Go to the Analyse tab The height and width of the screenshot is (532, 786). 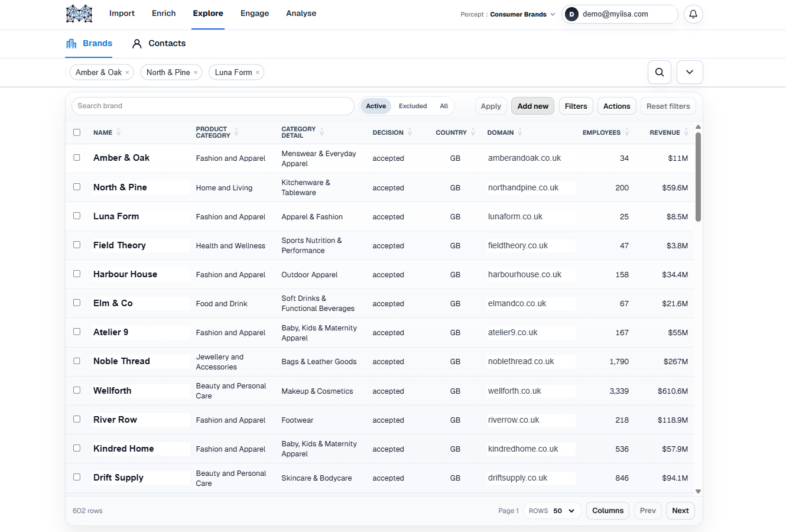(301, 14)
